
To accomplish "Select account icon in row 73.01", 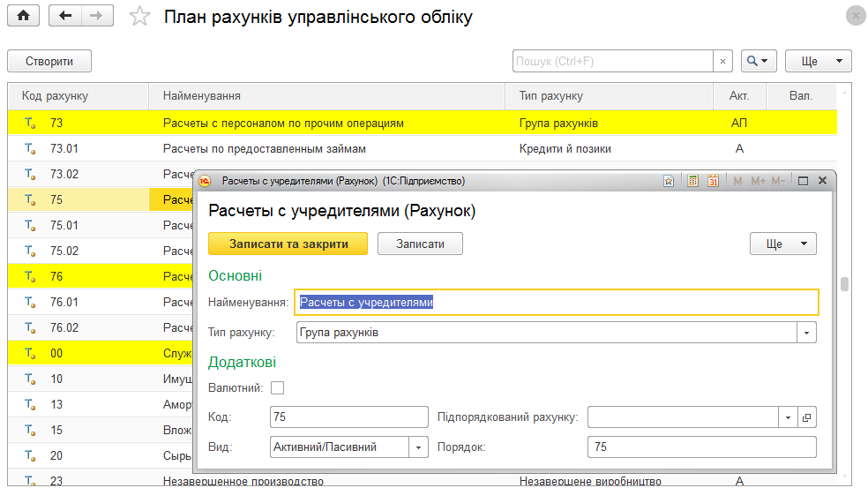I will pyautogui.click(x=30, y=148).
